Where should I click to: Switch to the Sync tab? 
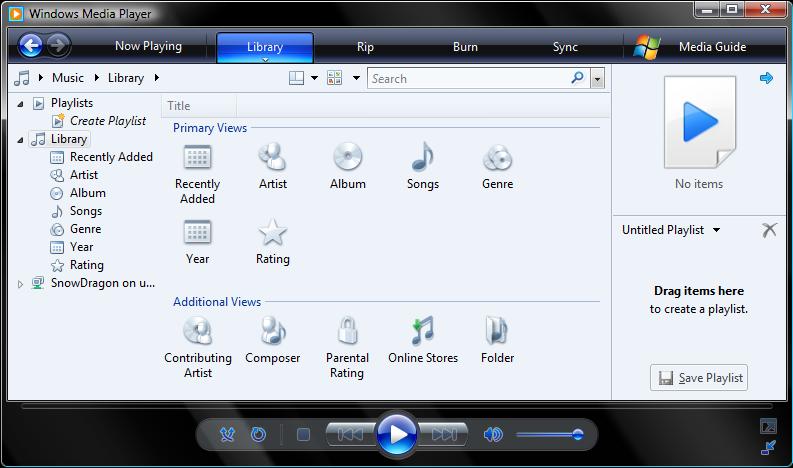click(565, 47)
